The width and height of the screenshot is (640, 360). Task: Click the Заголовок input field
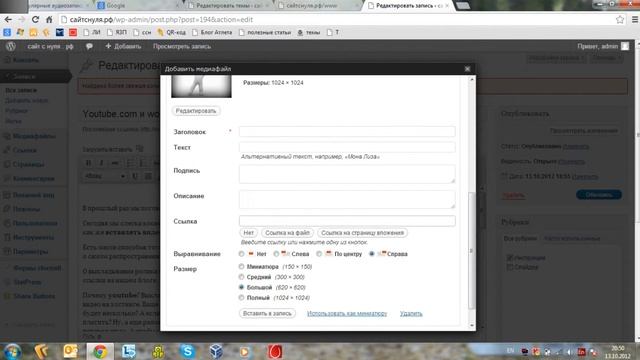pyautogui.click(x=347, y=131)
